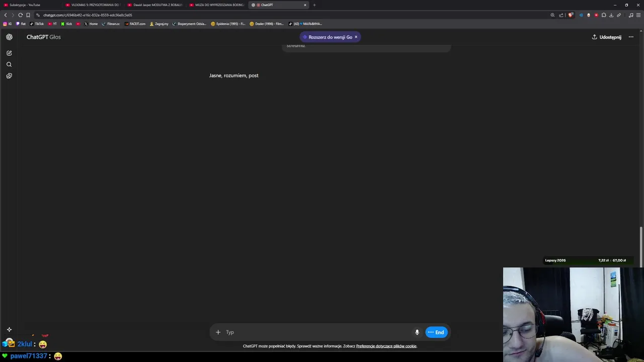Open the Rat bookmark

coord(21,24)
